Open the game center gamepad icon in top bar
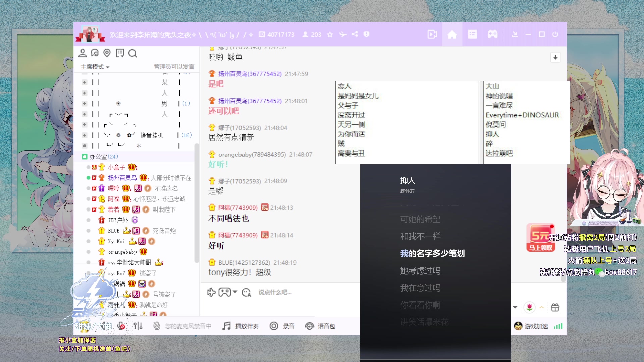 coord(492,34)
